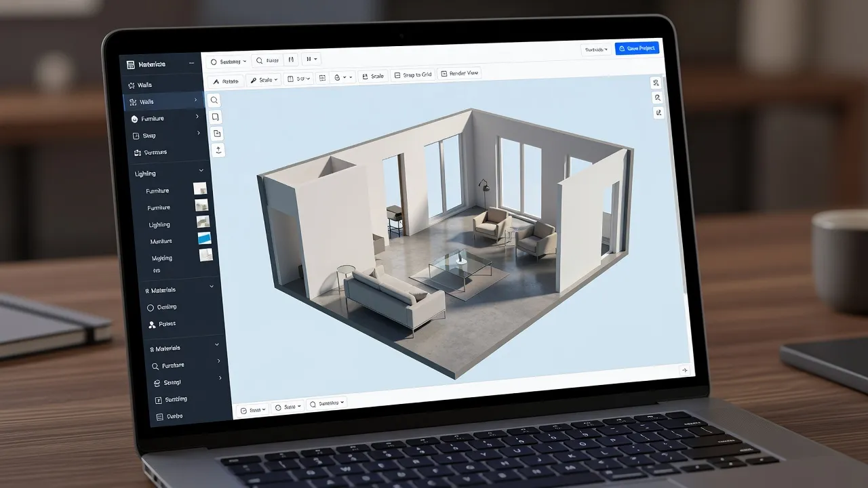Select the Furniture item with the circular icon
The image size is (868, 488).
tap(148, 119)
